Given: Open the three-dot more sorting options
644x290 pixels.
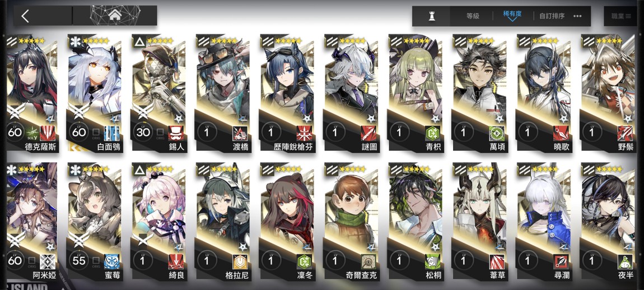Looking at the screenshot, I should tap(577, 16).
